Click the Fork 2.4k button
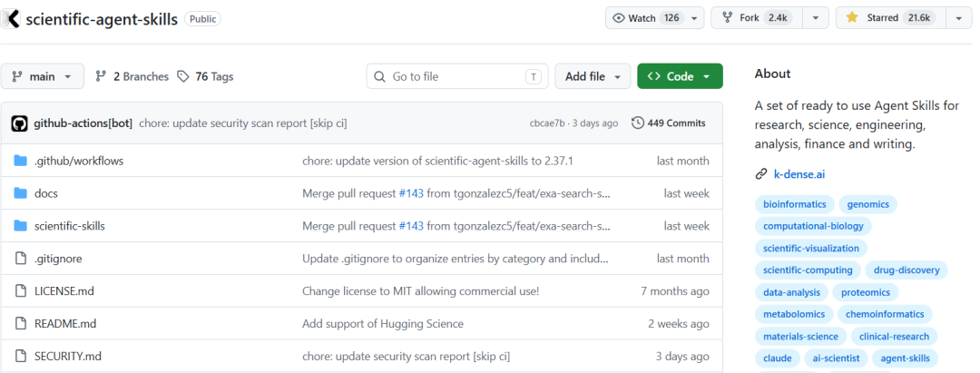This screenshot has width=980, height=373. coord(757,18)
